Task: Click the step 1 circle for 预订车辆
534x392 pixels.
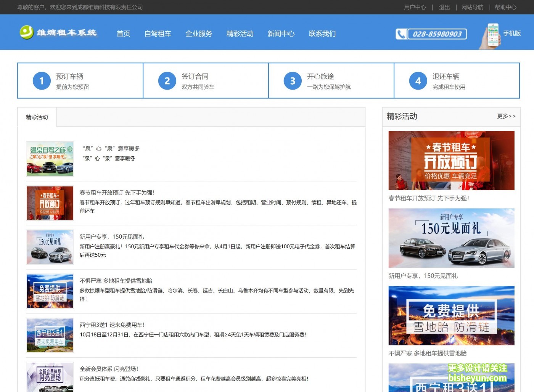Action: [42, 81]
